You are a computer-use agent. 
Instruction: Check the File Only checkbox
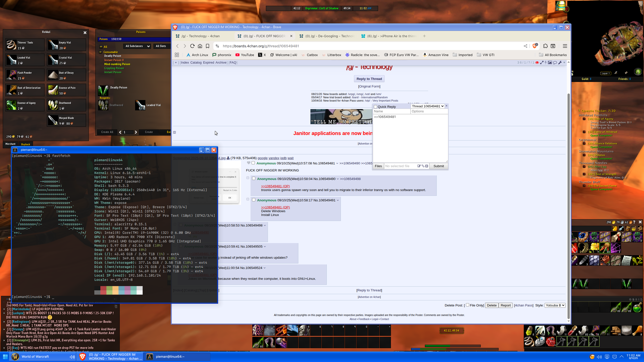pos(467,305)
